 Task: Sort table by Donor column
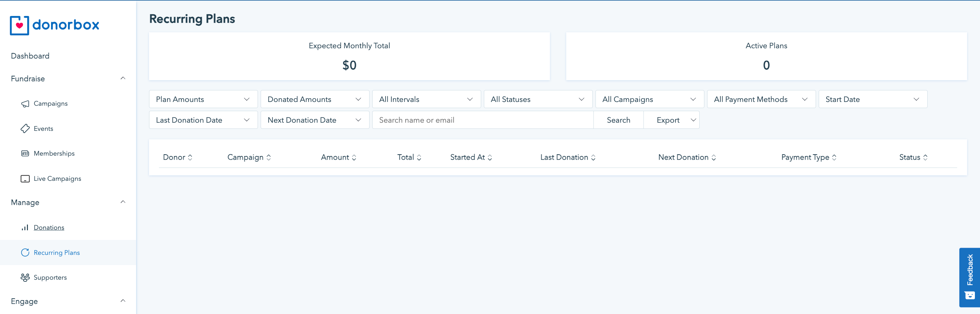[178, 157]
